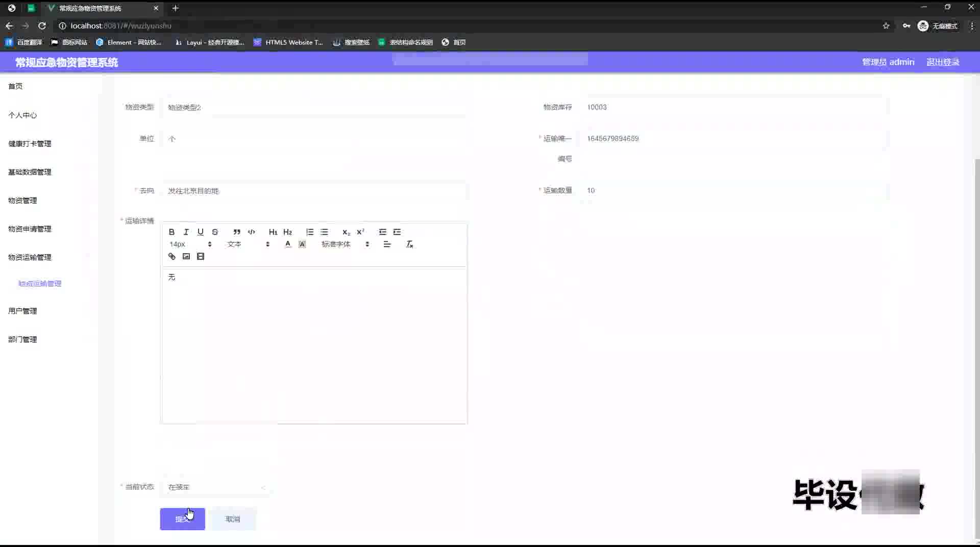Apply subscript formatting

pyautogui.click(x=346, y=232)
